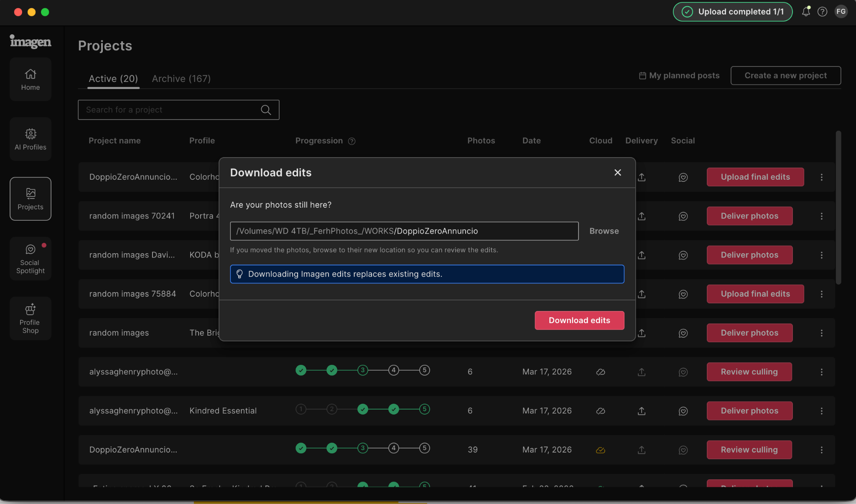Click Review culling for 39-photo project

click(x=749, y=450)
